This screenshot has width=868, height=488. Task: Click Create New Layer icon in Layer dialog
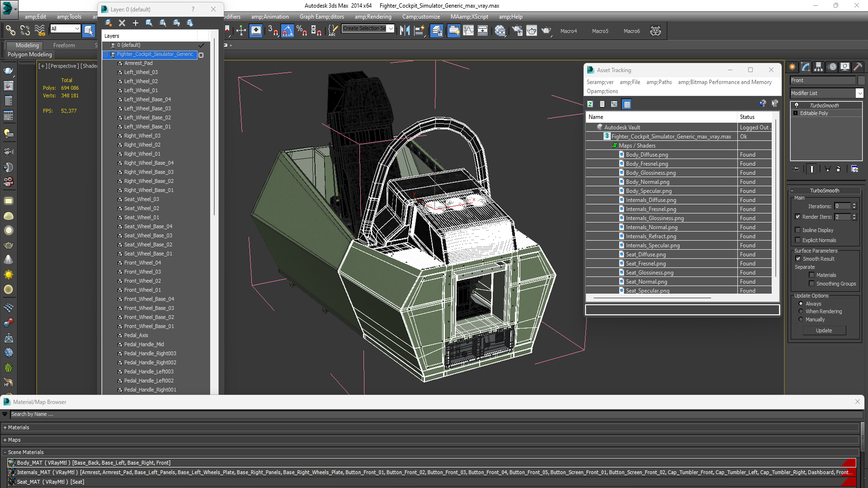[x=108, y=23]
